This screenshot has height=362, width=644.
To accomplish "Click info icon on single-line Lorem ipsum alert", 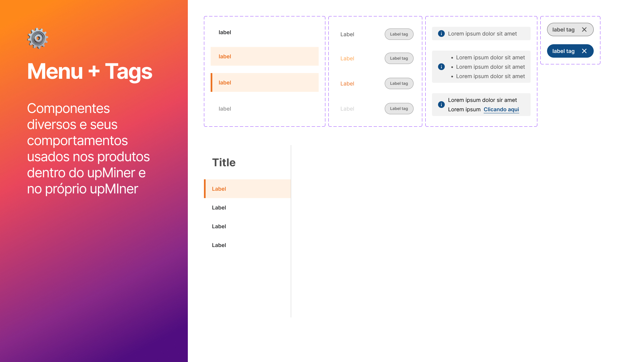I will [441, 34].
